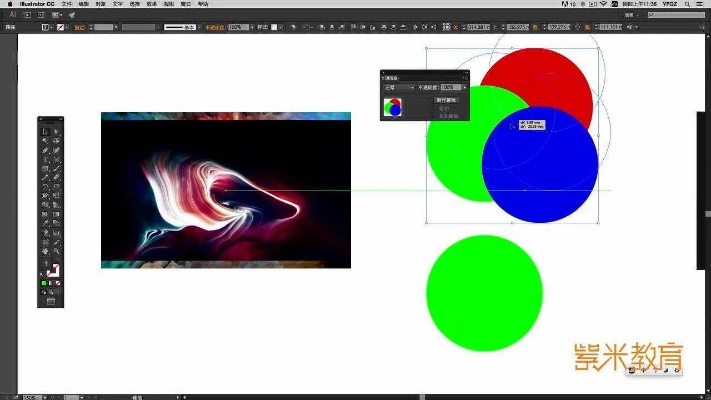
Task: Open the 编辑 (Edit) menu
Action: coord(83,4)
